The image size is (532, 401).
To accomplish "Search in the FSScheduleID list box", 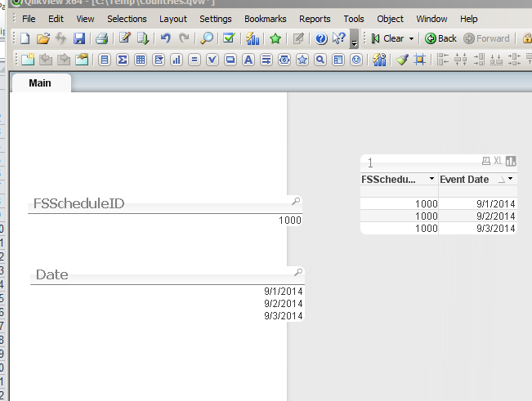I will pyautogui.click(x=296, y=201).
